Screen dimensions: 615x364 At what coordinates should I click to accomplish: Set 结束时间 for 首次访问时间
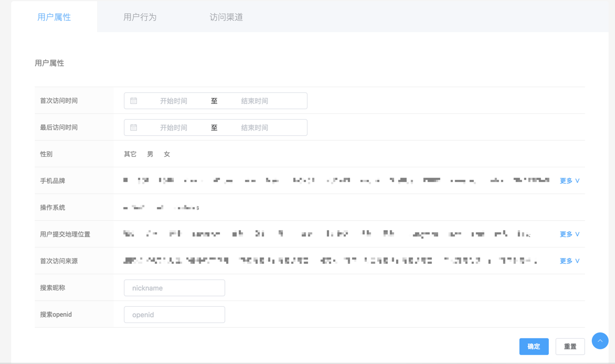pyautogui.click(x=255, y=101)
